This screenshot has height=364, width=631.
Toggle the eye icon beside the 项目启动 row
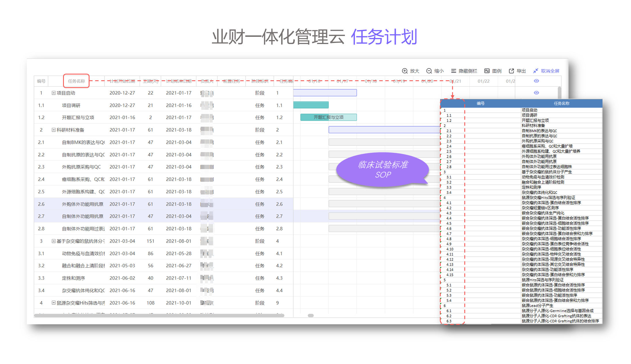point(536,93)
